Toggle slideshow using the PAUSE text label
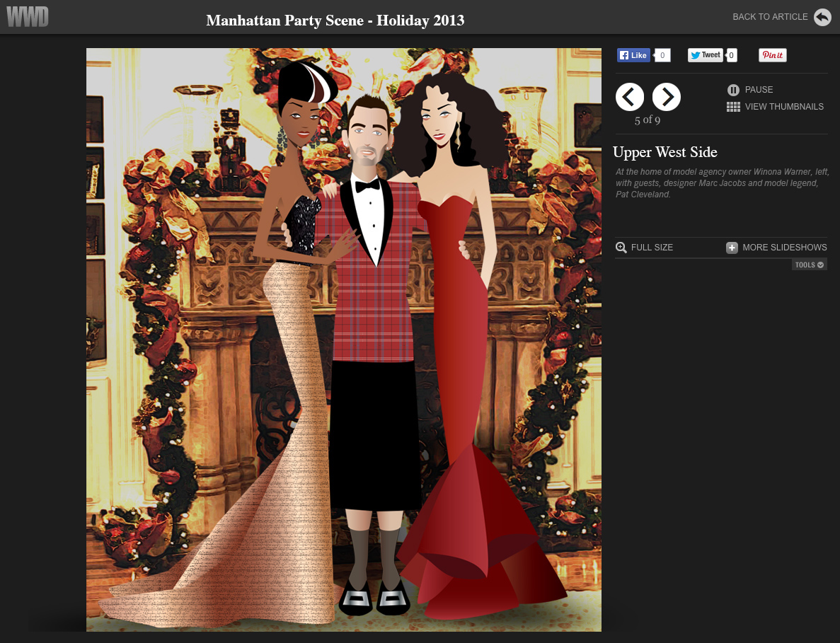The height and width of the screenshot is (643, 840). [759, 90]
